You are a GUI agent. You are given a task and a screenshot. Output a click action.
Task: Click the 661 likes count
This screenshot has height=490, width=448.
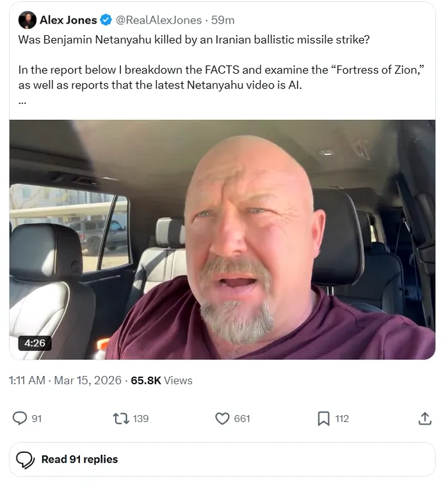(242, 418)
